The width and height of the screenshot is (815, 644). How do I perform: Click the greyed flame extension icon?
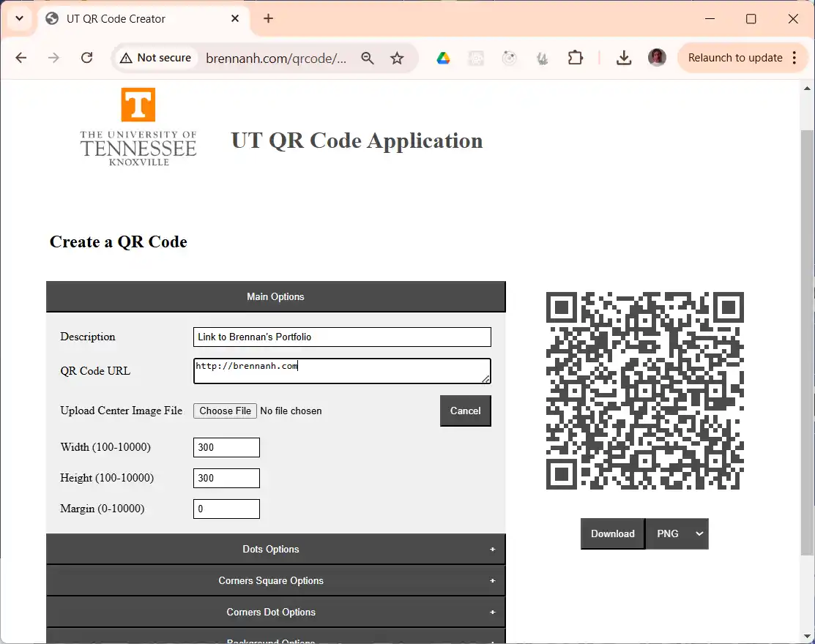[542, 58]
